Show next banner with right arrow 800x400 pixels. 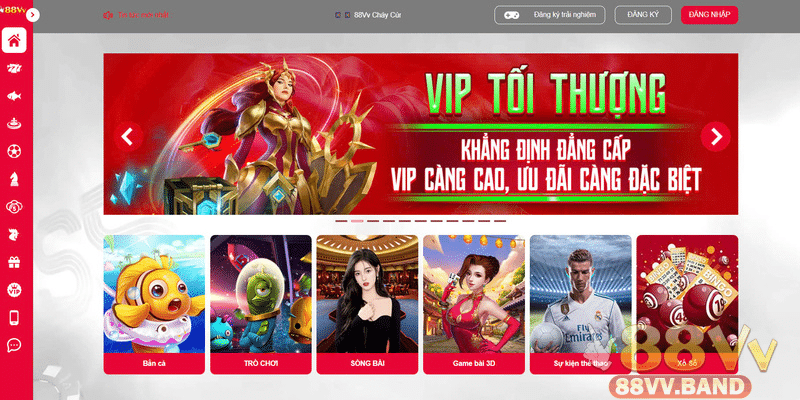click(x=715, y=137)
